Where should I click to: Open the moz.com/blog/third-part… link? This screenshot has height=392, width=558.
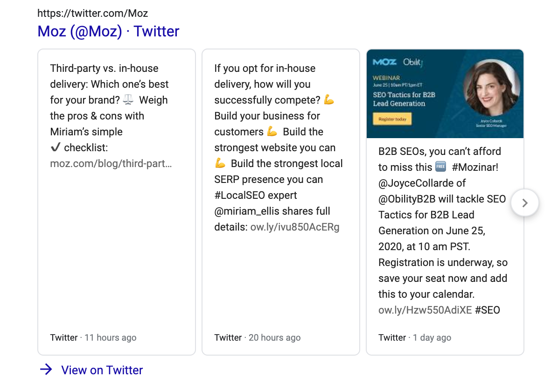[111, 164]
